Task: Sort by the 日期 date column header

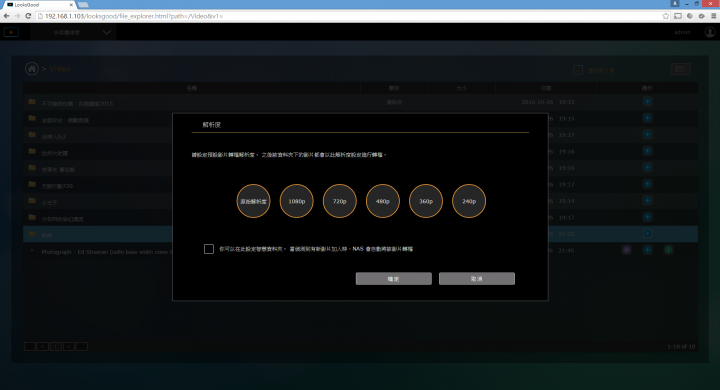Action: pyautogui.click(x=546, y=88)
